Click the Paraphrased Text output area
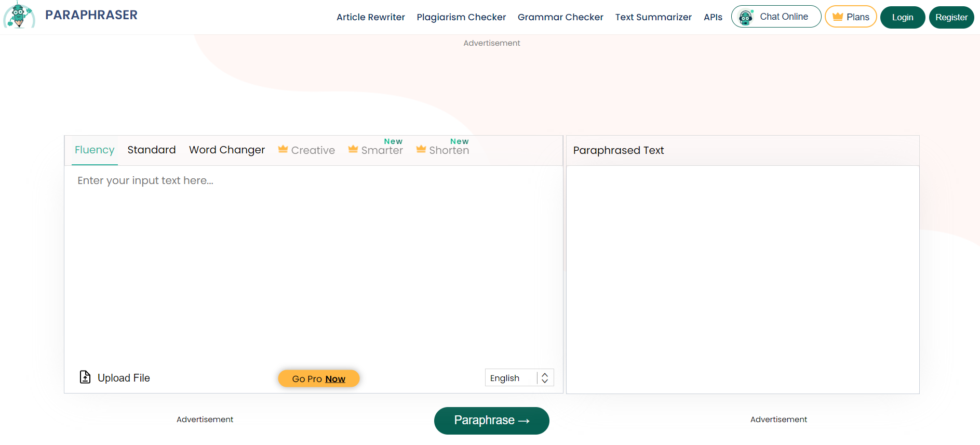980x445 pixels. point(743,279)
